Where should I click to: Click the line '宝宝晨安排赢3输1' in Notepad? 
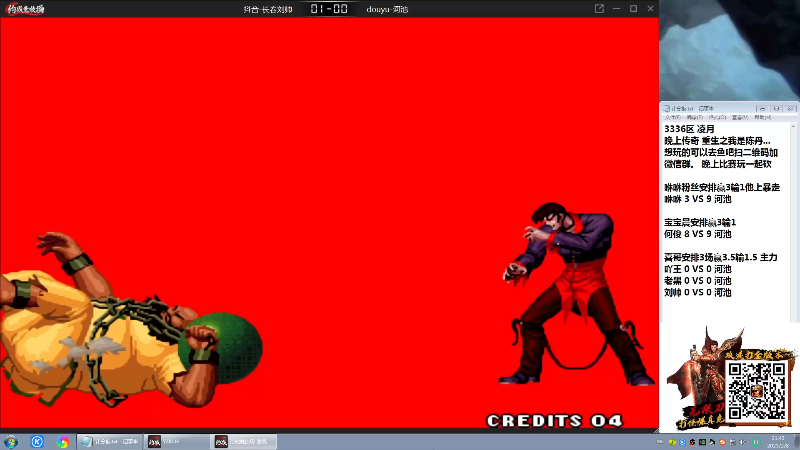click(x=700, y=222)
